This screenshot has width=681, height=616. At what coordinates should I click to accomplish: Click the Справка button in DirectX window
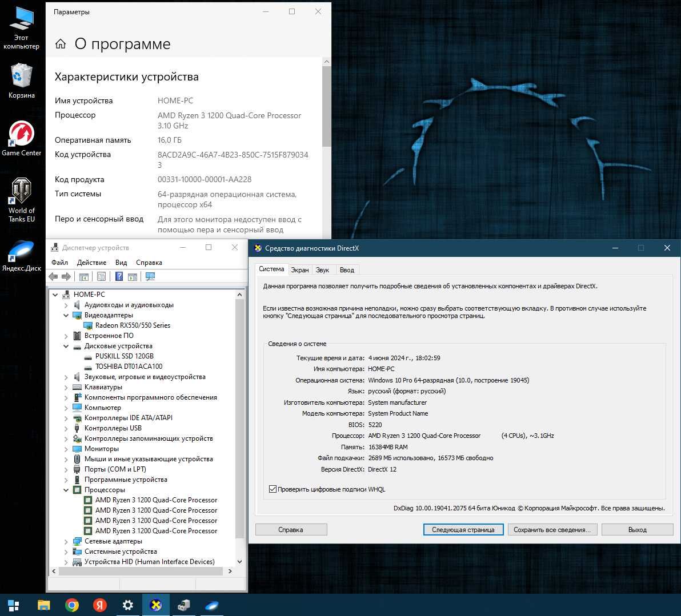[291, 530]
